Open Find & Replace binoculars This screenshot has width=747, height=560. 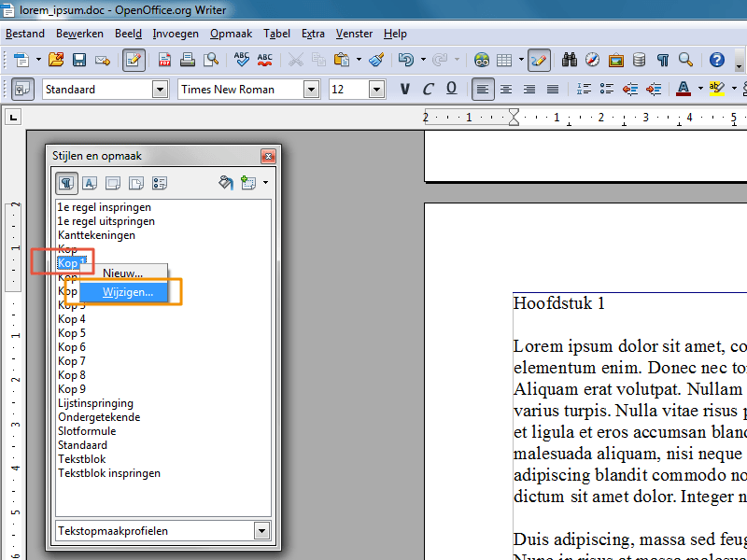pyautogui.click(x=570, y=60)
